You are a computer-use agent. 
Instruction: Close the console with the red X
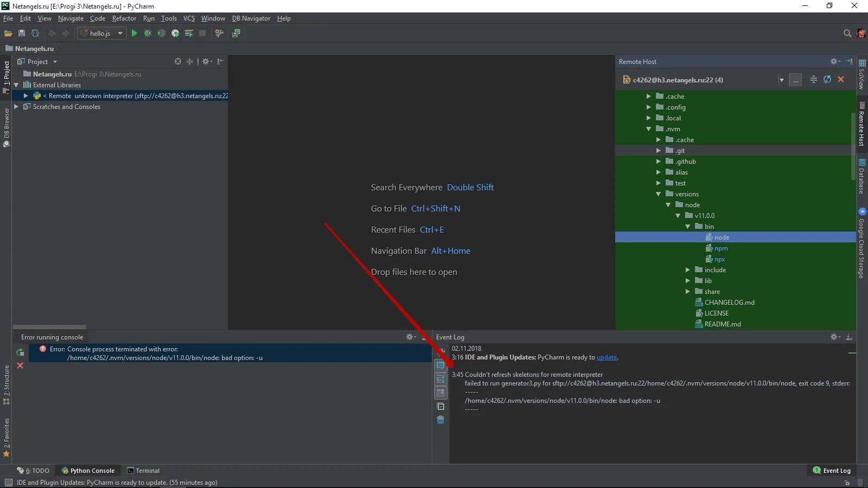pos(20,365)
